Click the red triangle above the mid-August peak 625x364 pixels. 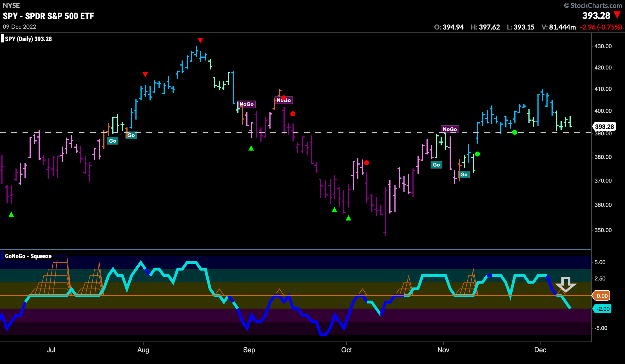click(x=200, y=41)
